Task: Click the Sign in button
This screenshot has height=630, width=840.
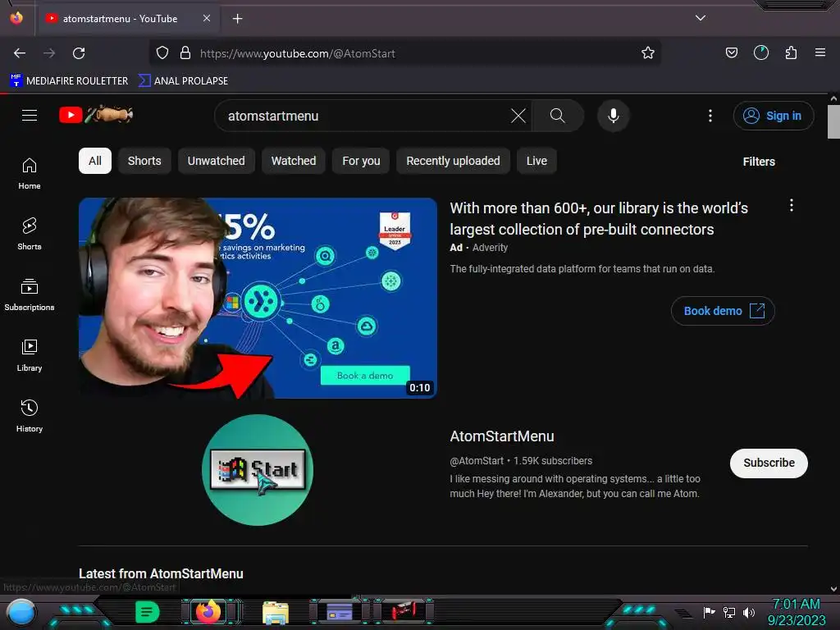Action: (773, 116)
